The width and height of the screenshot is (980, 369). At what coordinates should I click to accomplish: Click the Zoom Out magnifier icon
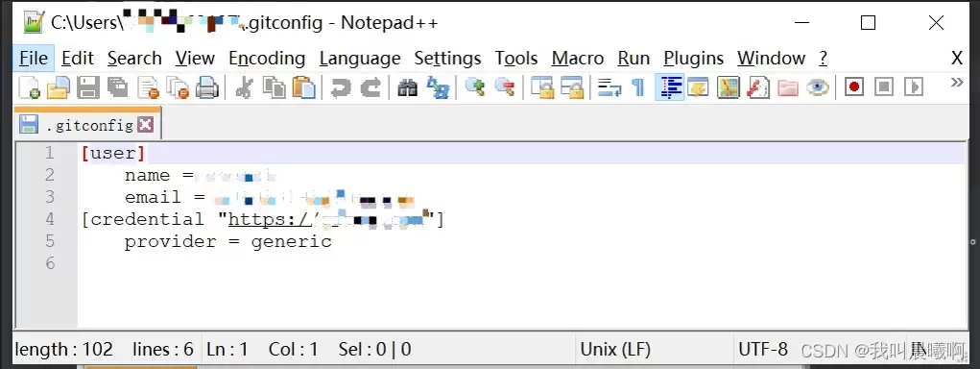(x=504, y=87)
